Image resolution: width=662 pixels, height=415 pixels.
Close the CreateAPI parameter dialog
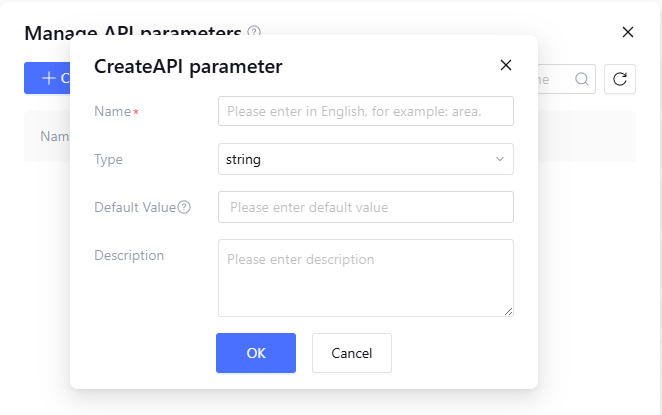click(506, 66)
